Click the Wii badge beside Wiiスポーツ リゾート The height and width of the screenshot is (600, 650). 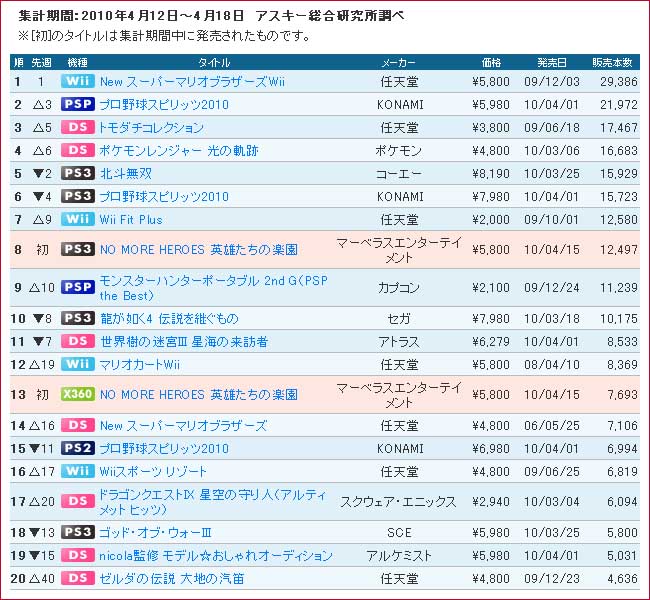click(78, 471)
